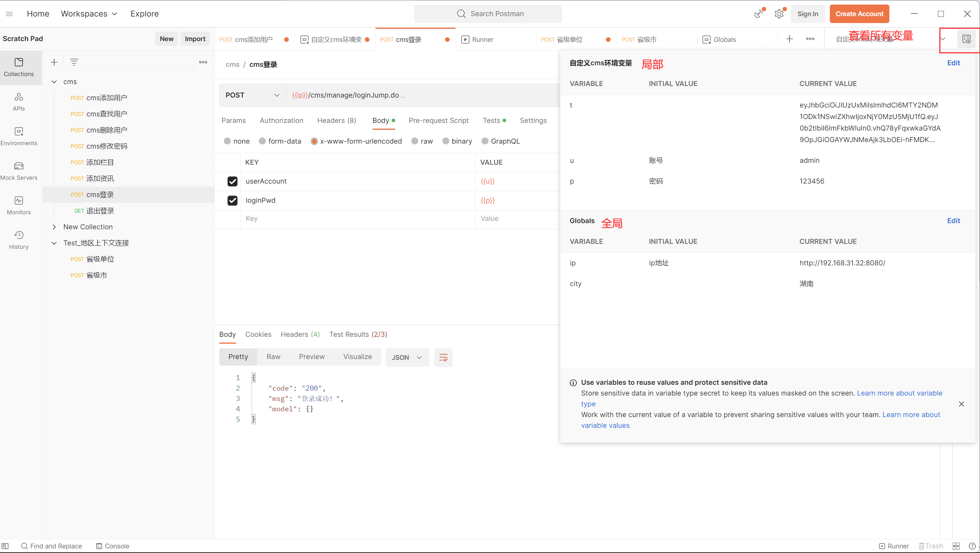
Task: Open the History sidebar panel
Action: (x=18, y=240)
